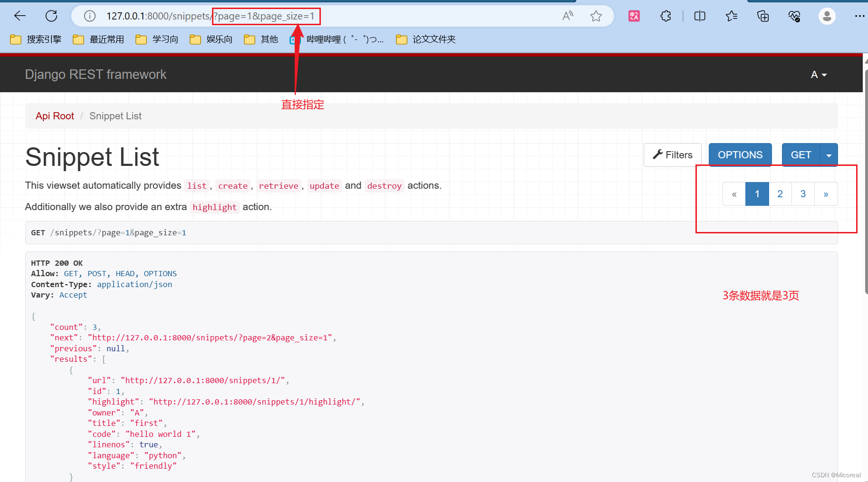Open 其他 bookmarks folder
Image resolution: width=868 pixels, height=482 pixels.
[261, 39]
